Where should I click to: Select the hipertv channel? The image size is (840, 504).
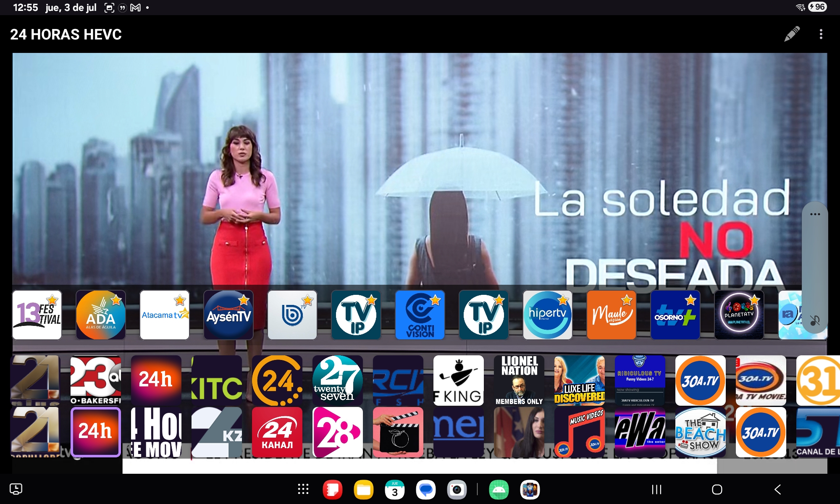pos(548,315)
